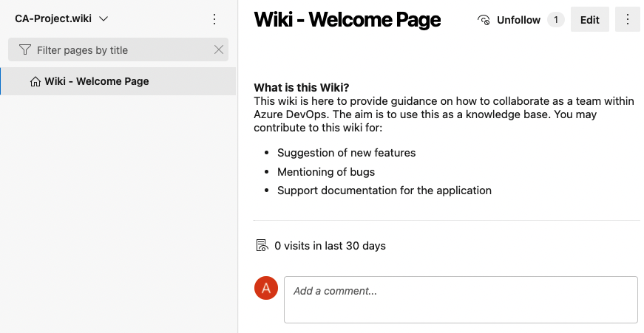This screenshot has height=333, width=644.
Task: Click the Suggestion of new features bullet
Action: click(x=346, y=153)
